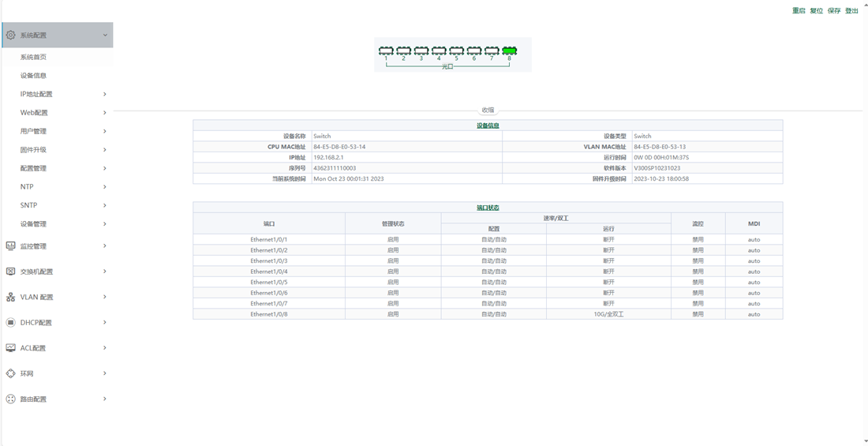Click the VLAN 配置 network icon
The image size is (868, 446).
point(10,297)
